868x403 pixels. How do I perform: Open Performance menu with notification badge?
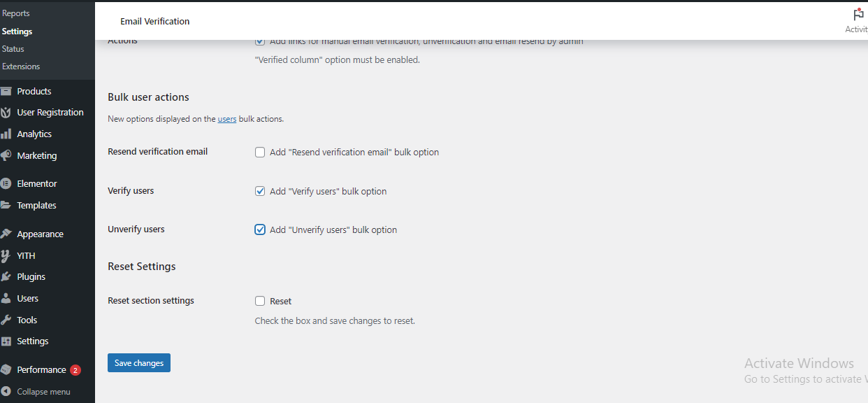(x=42, y=369)
